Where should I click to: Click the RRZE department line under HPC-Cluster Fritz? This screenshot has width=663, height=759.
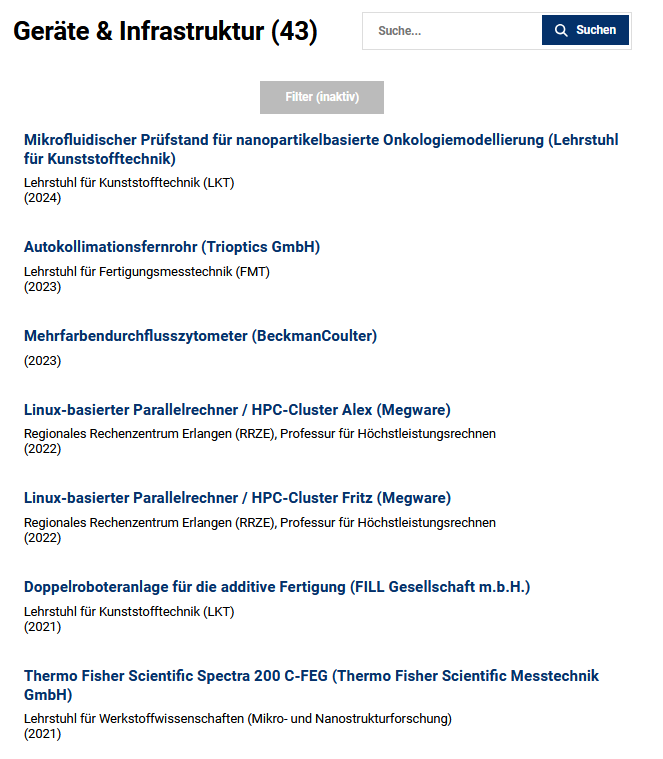coord(260,522)
